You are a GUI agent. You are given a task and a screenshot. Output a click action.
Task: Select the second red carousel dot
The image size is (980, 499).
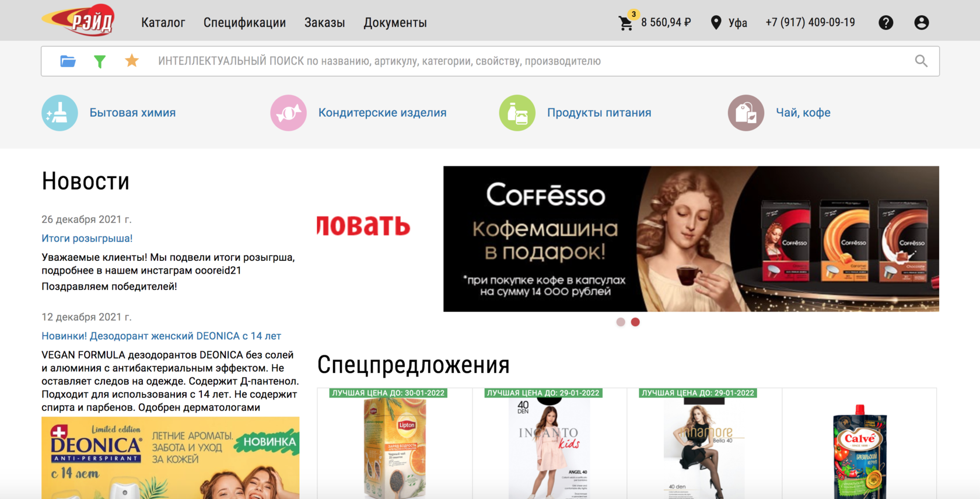pos(635,322)
